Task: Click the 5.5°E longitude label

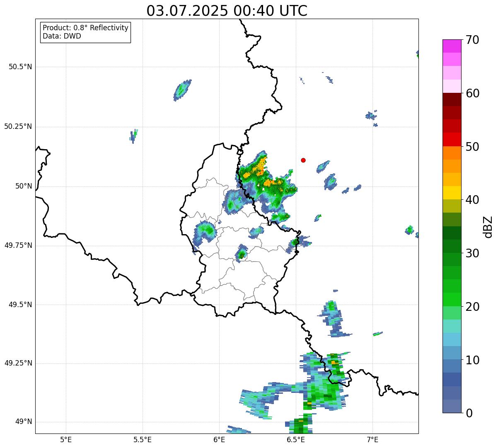Action: click(143, 440)
